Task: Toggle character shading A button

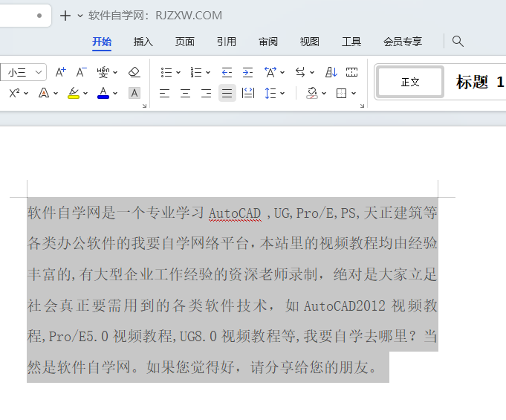Action: (x=134, y=94)
